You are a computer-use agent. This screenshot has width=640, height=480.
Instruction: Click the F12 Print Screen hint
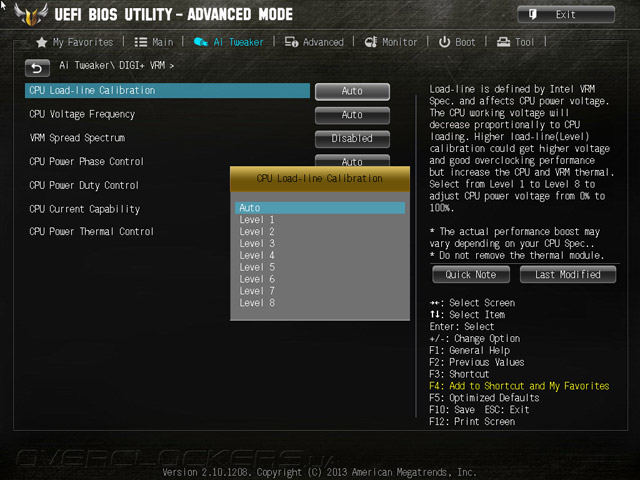[x=472, y=421]
